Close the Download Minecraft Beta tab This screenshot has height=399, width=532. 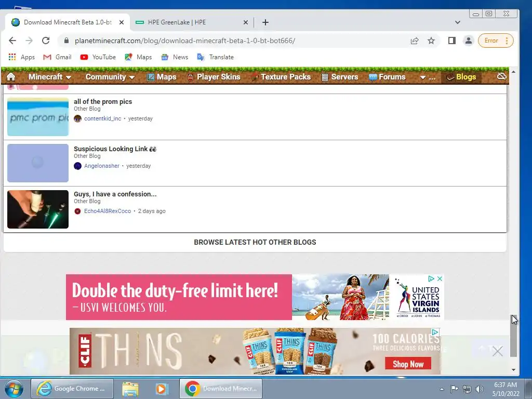pyautogui.click(x=122, y=22)
